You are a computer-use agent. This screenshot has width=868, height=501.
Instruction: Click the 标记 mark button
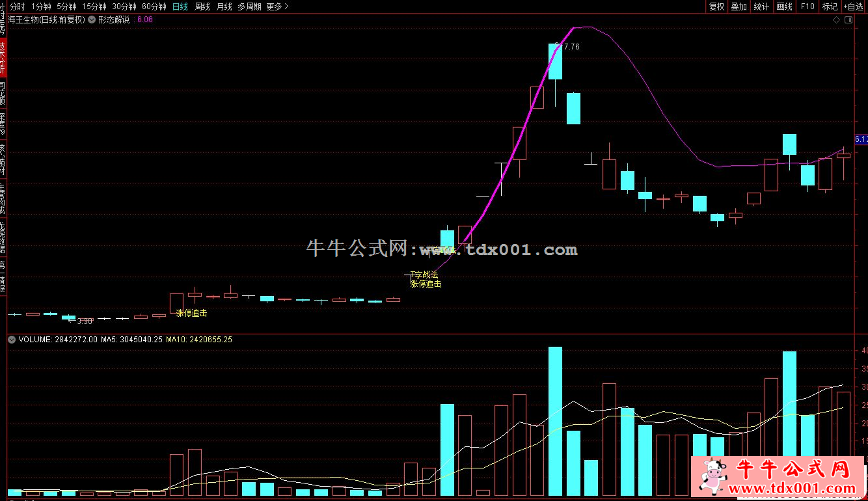click(x=830, y=7)
